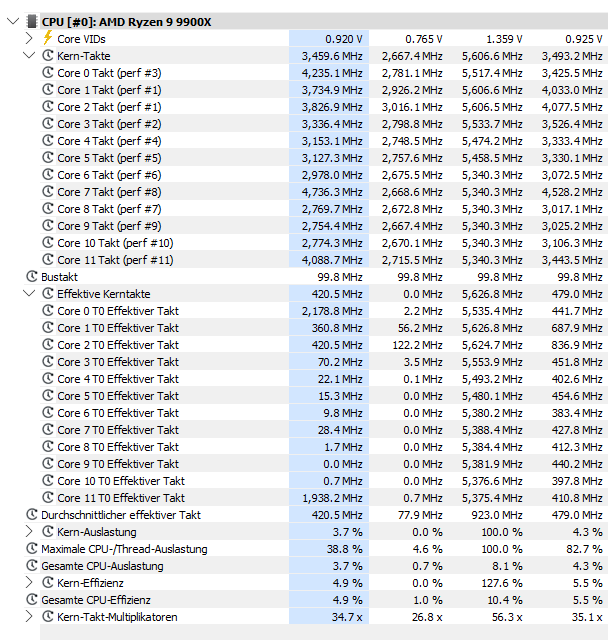Click the clock icon of Core 5 Takt (perf #5)
Image resolution: width=608 pixels, height=640 pixels.
point(48,158)
